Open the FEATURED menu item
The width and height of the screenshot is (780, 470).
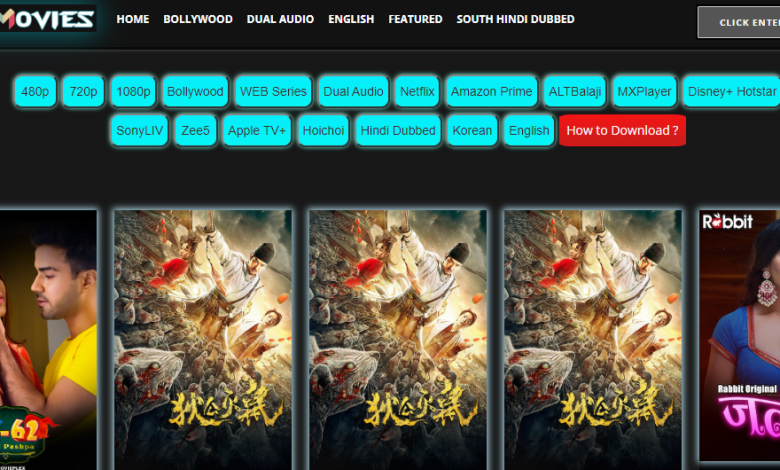pos(415,19)
